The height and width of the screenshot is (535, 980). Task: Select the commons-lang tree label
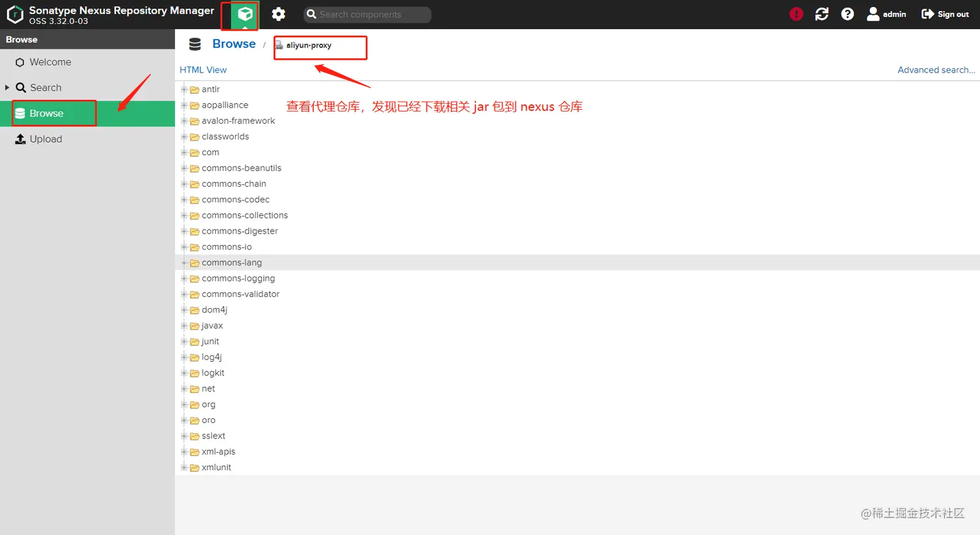click(232, 263)
